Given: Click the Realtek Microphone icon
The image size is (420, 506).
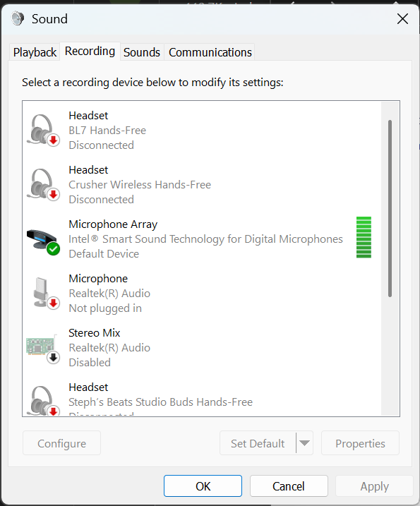Looking at the screenshot, I should (46, 294).
